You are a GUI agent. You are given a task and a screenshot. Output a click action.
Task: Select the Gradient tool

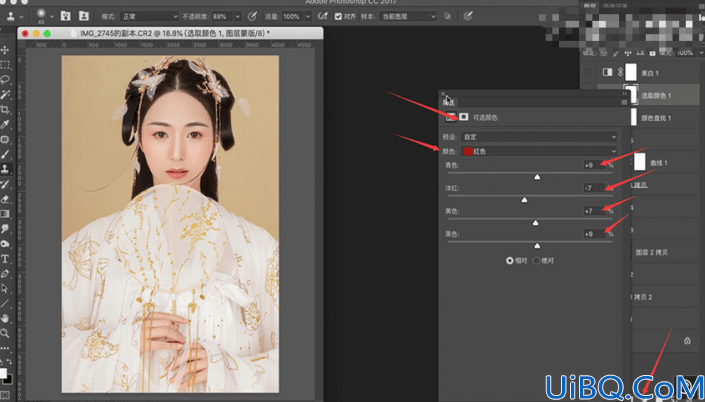click(5, 214)
